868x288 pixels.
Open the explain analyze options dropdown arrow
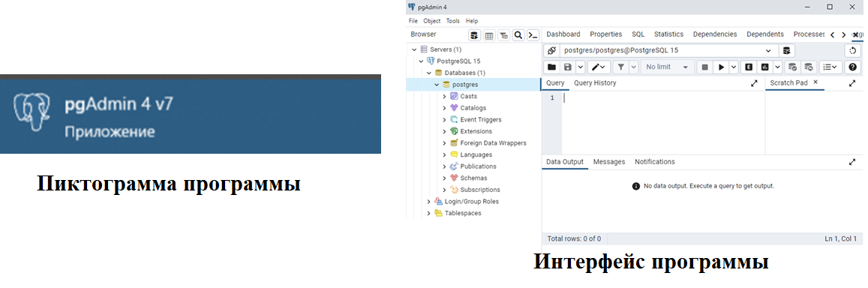tap(777, 67)
